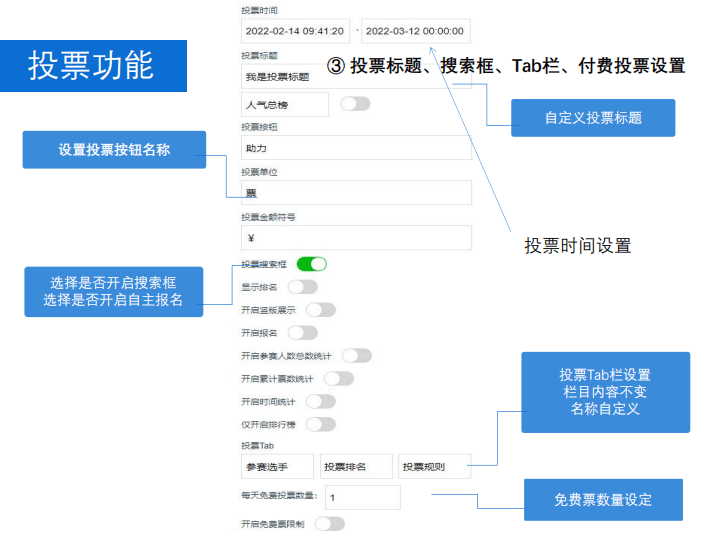Open the voting start time picker
The image size is (714, 534).
click(x=297, y=31)
